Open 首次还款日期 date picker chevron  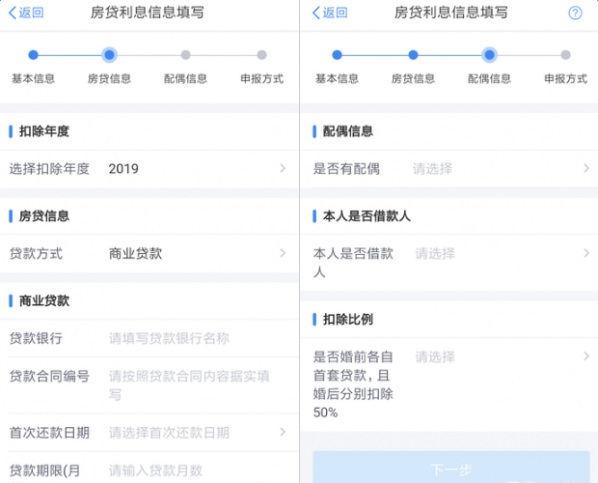coord(283,432)
